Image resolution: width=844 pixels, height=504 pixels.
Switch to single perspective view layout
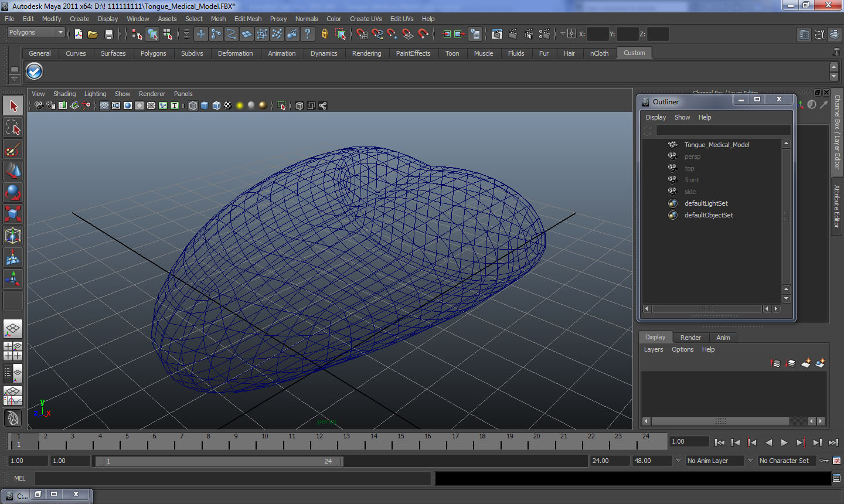13,329
